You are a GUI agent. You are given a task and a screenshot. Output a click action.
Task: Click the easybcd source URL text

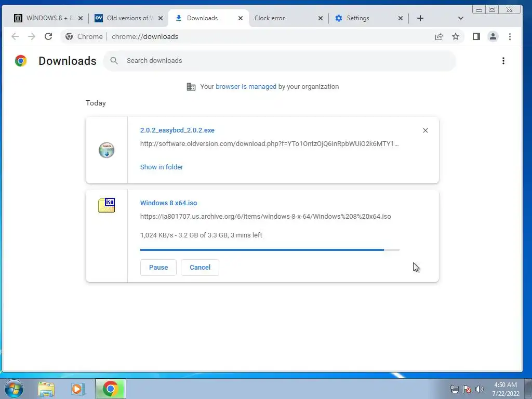(x=270, y=144)
